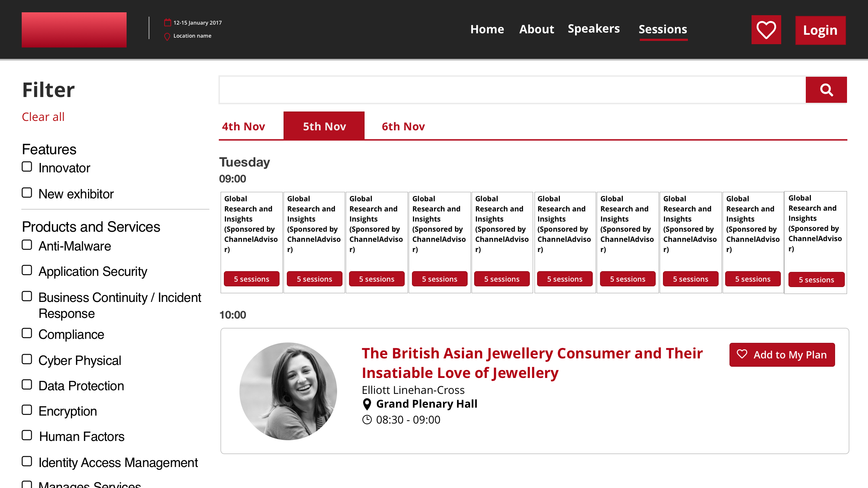
Task: Enable the New exhibitor filter
Action: click(x=27, y=193)
